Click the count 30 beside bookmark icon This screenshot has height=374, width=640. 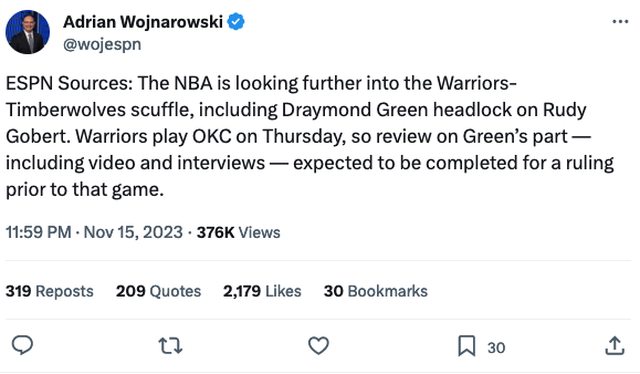click(x=496, y=348)
